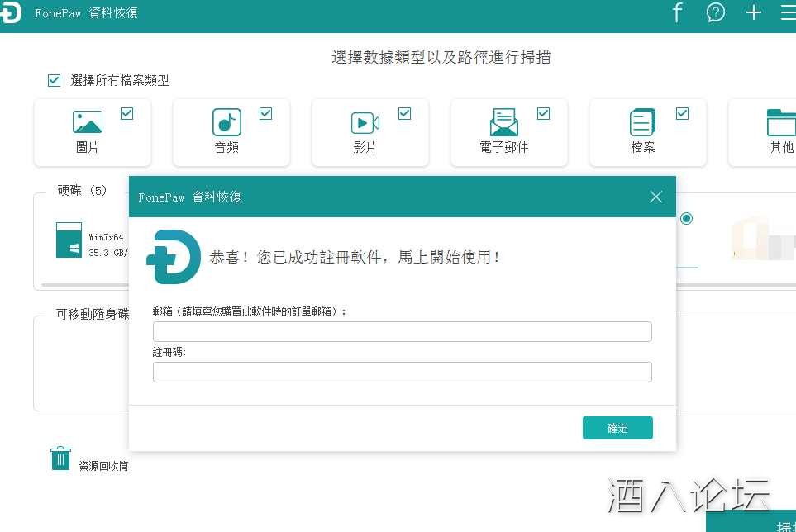Close the FonePaw registration dialog
Viewport: 796px width, 532px height.
click(655, 197)
